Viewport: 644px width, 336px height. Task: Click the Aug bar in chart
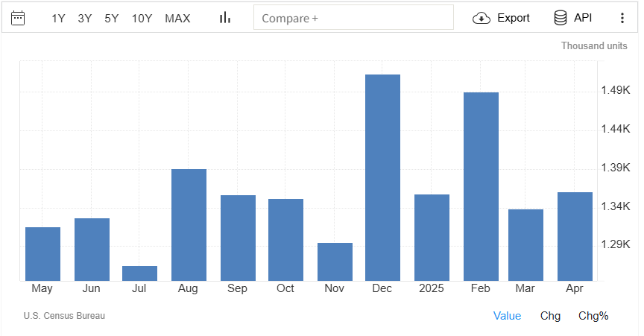pyautogui.click(x=189, y=225)
